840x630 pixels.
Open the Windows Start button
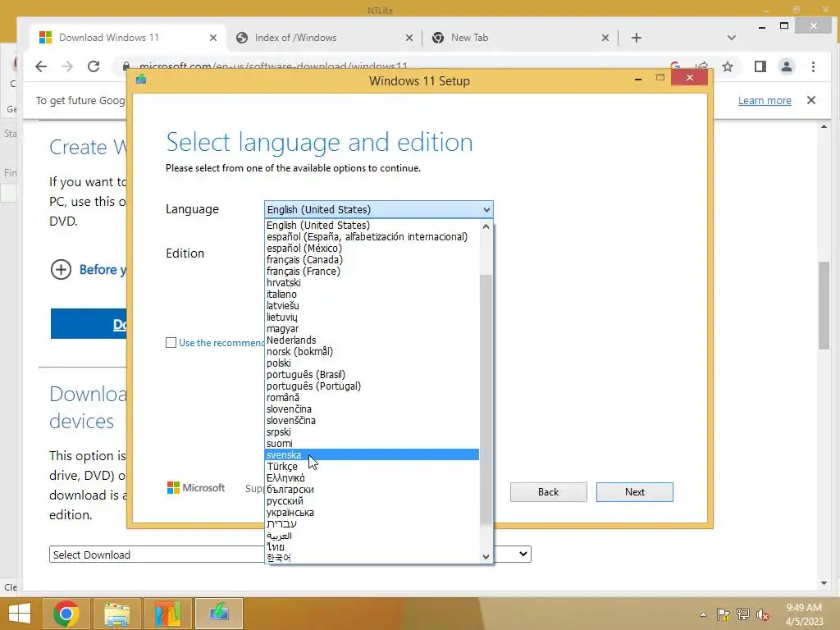pos(20,614)
